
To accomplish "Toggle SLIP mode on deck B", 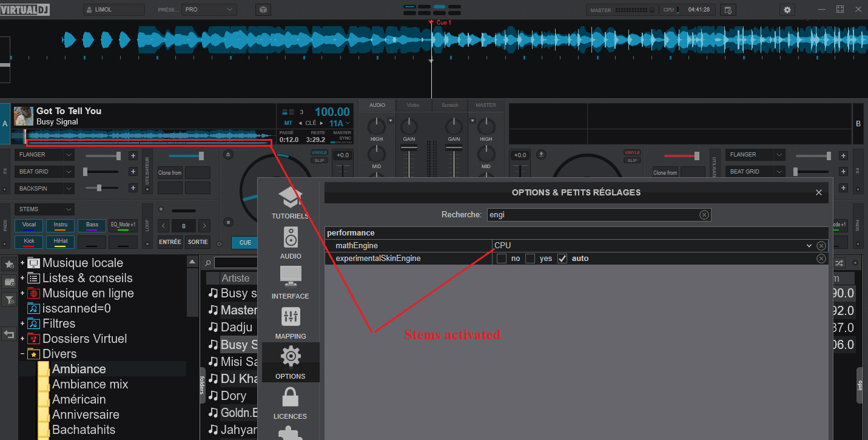I will pyautogui.click(x=633, y=161).
